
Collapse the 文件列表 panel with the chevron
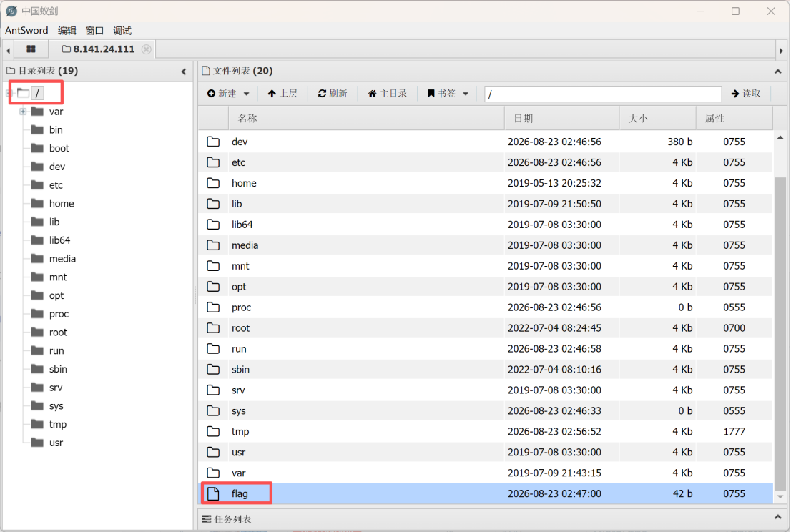coord(778,72)
